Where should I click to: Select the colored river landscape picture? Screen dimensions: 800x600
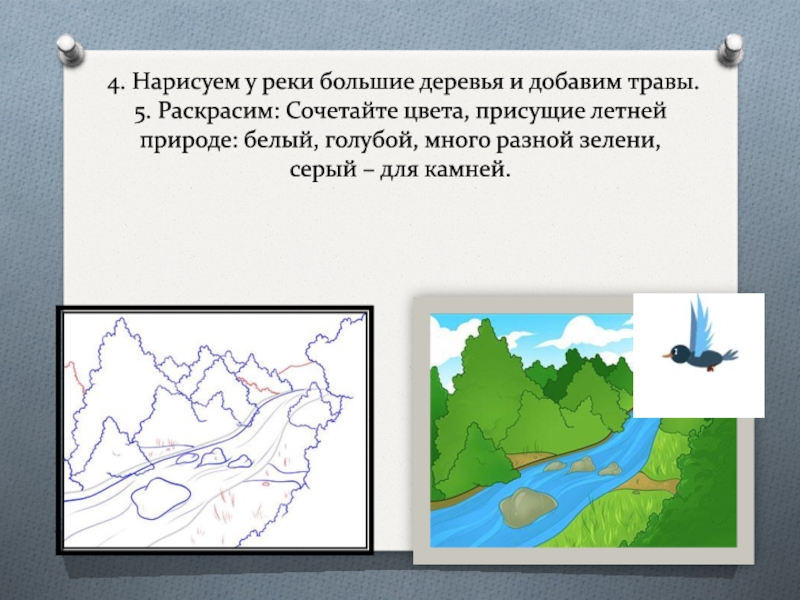530,430
